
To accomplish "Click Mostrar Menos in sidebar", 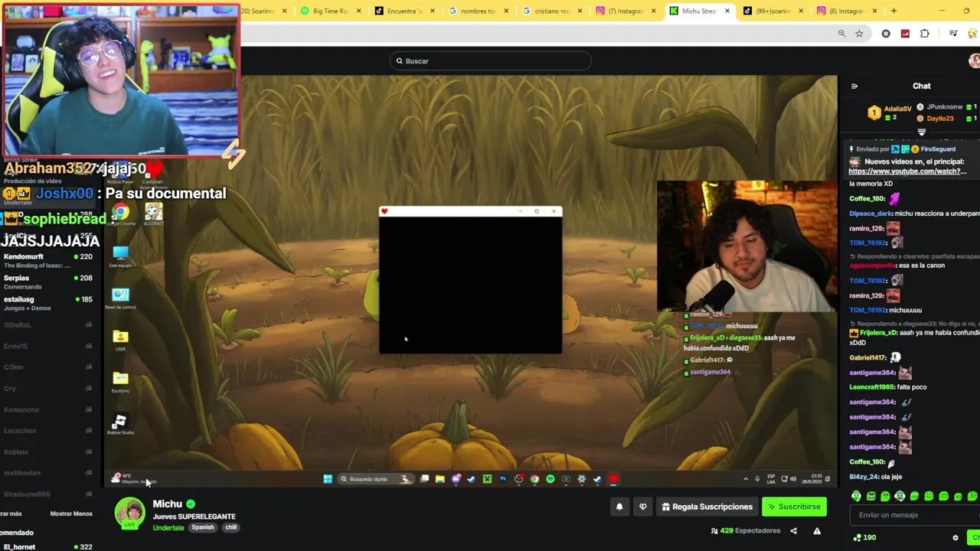I will [x=71, y=514].
